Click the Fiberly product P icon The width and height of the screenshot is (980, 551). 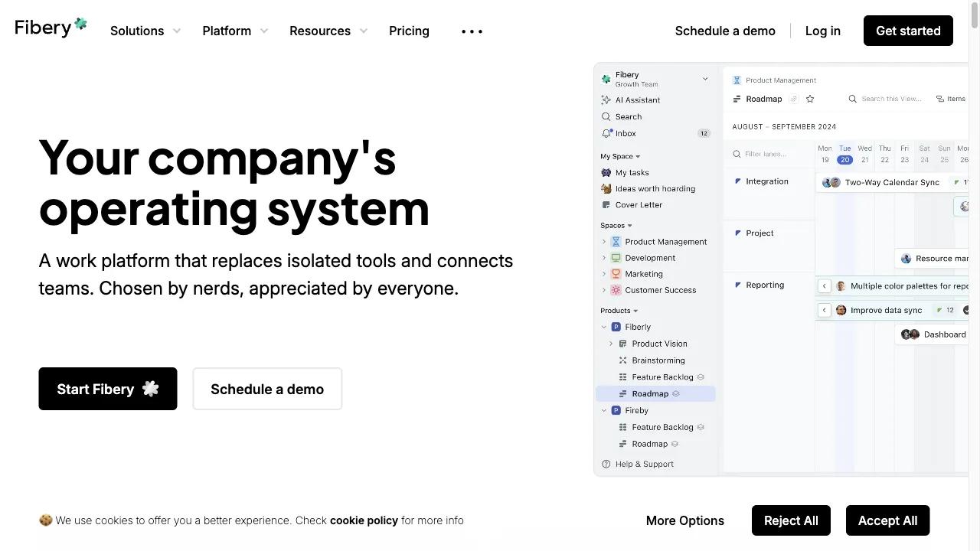616,327
